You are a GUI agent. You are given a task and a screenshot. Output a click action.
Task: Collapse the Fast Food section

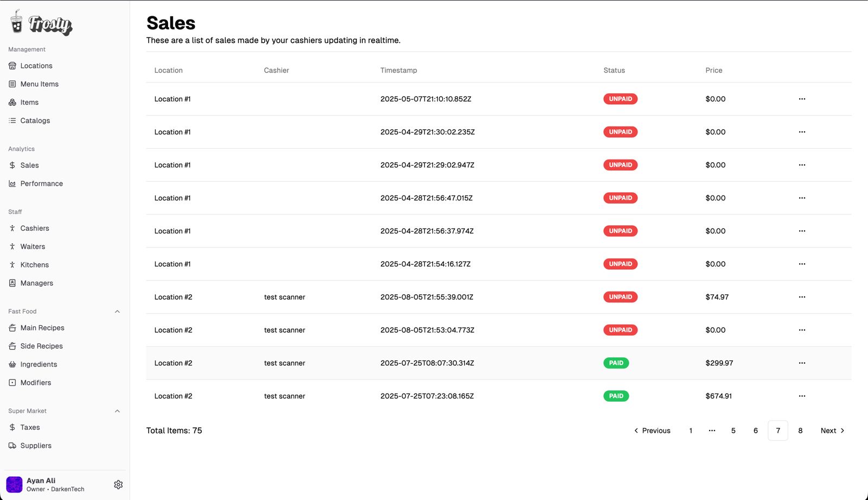click(x=117, y=312)
